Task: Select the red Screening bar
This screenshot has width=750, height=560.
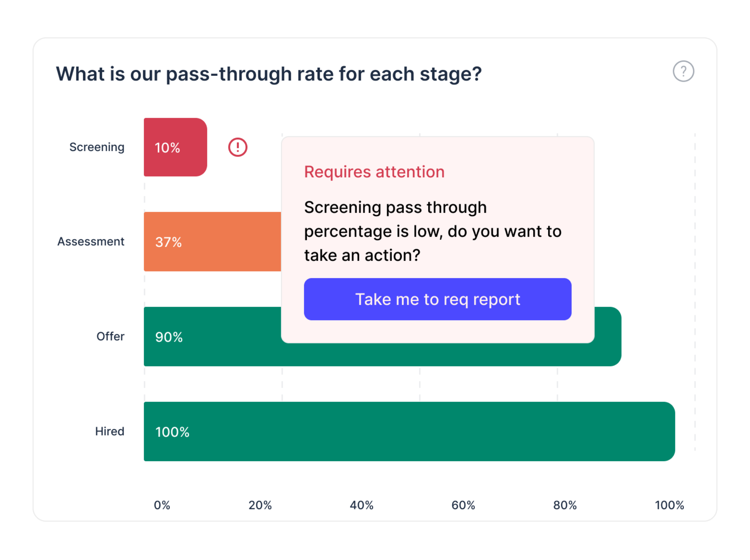Action: (x=175, y=147)
